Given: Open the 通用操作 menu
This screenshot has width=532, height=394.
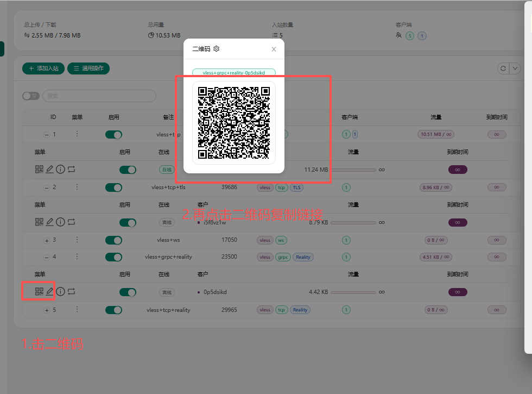Looking at the screenshot, I should 88,68.
